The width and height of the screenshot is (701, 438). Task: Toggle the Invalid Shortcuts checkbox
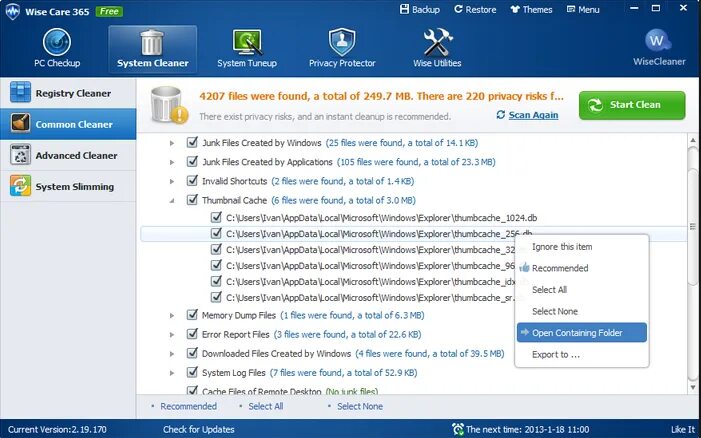[192, 181]
